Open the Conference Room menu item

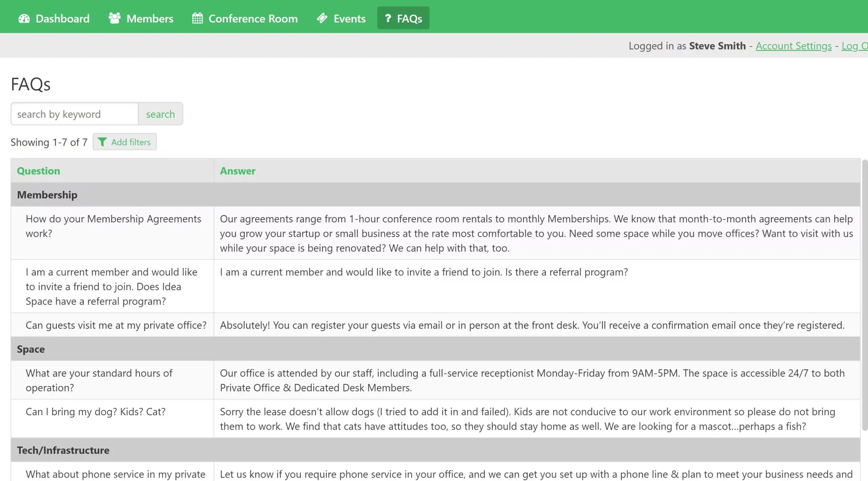253,18
